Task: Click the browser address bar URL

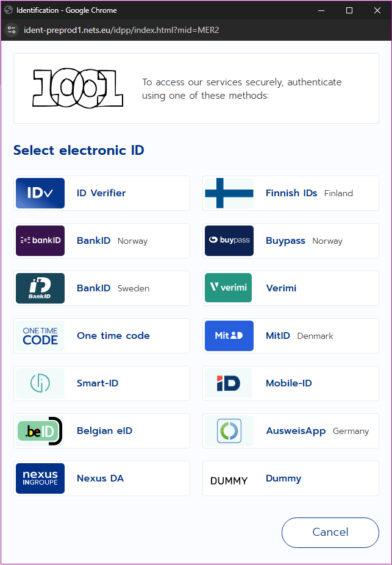Action: (121, 30)
